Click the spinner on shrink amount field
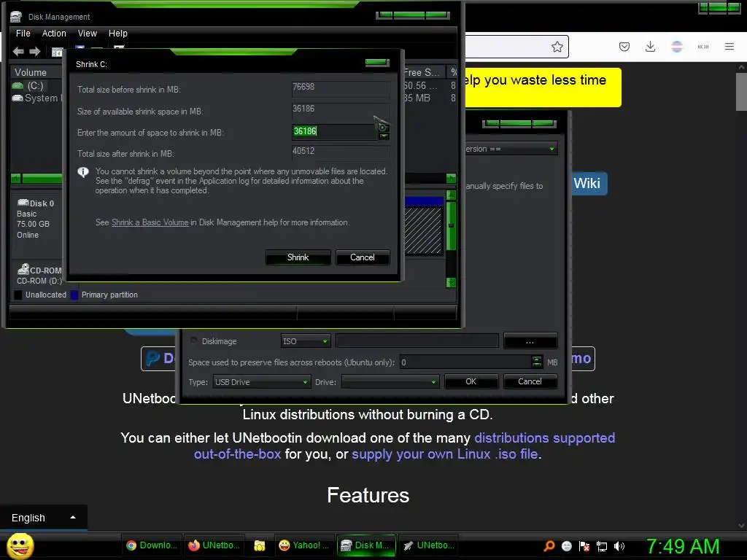 click(384, 131)
